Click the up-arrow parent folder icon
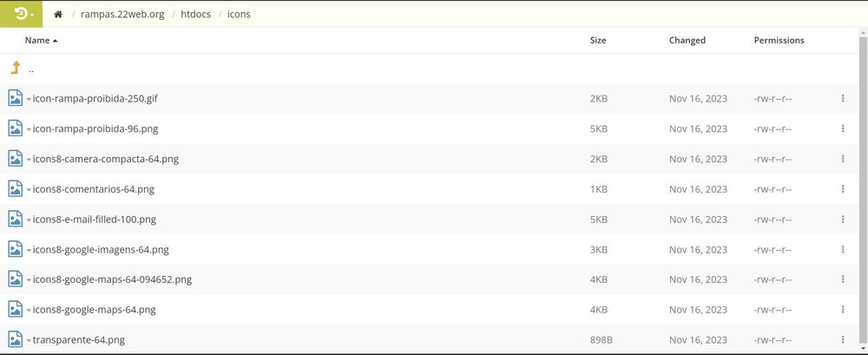This screenshot has height=355, width=868. point(16,68)
